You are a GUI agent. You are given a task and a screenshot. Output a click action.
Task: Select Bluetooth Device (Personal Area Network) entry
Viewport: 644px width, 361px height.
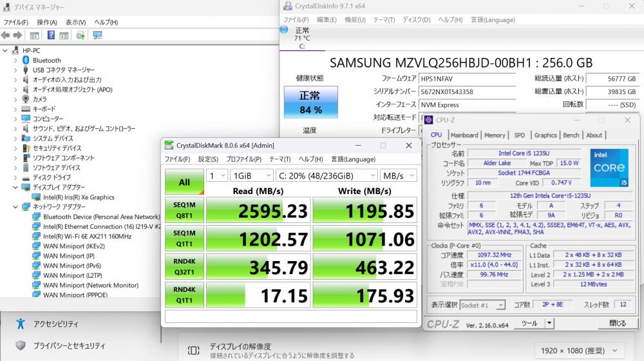pyautogui.click(x=102, y=217)
